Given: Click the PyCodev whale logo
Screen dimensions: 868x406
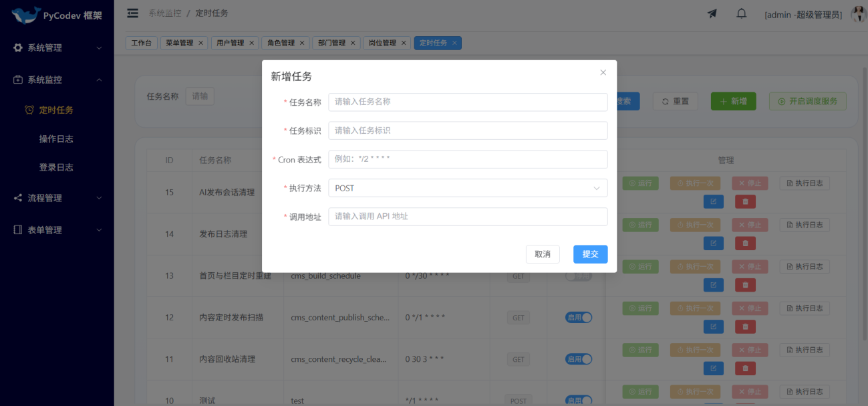Looking at the screenshot, I should (26, 15).
